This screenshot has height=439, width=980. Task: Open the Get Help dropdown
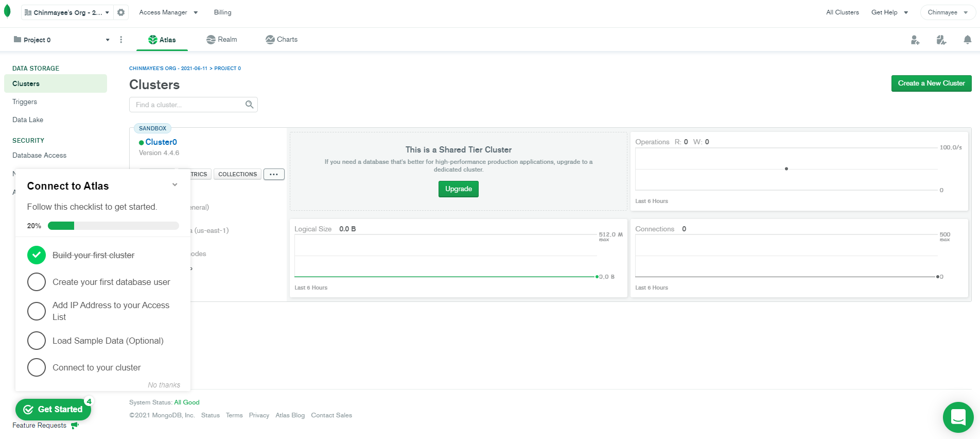pos(889,12)
